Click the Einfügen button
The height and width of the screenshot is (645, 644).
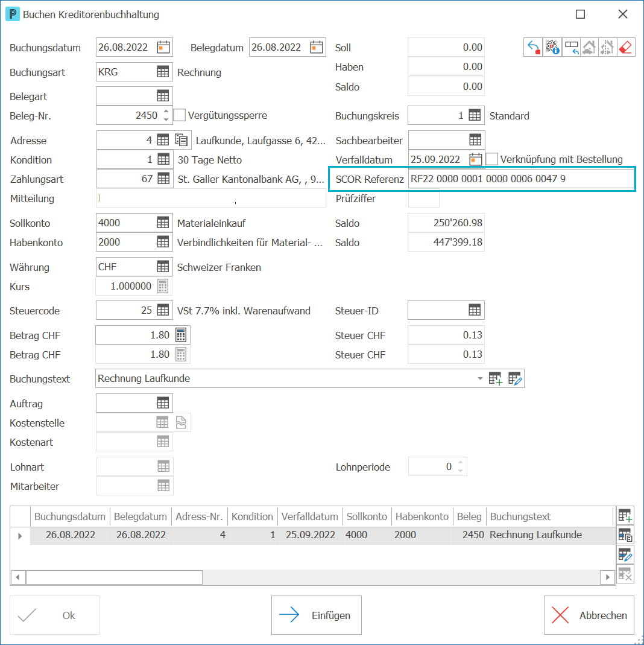click(x=317, y=615)
